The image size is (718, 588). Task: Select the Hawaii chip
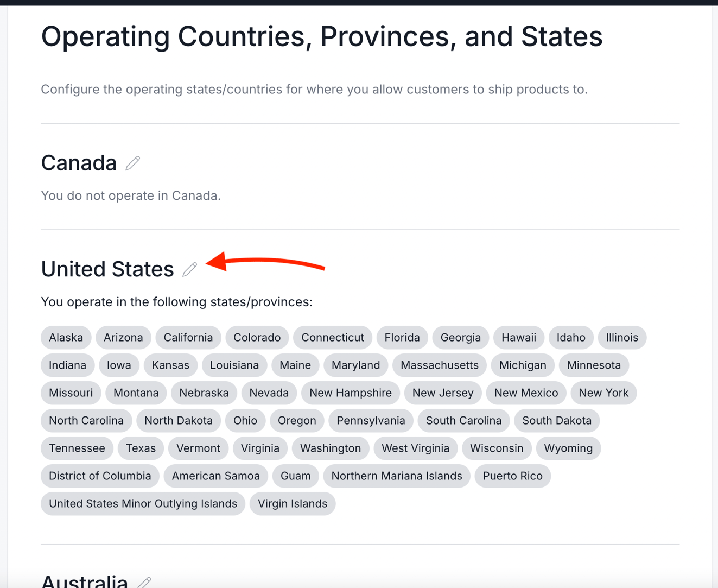point(518,337)
